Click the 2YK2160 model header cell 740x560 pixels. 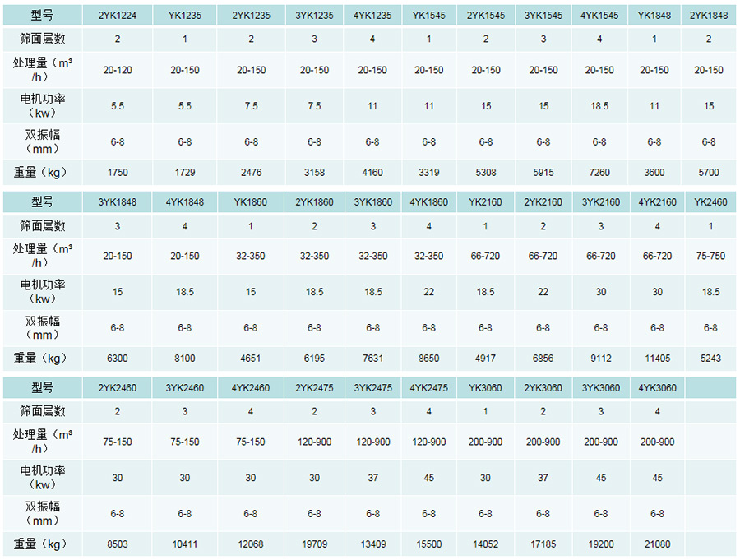(x=543, y=201)
